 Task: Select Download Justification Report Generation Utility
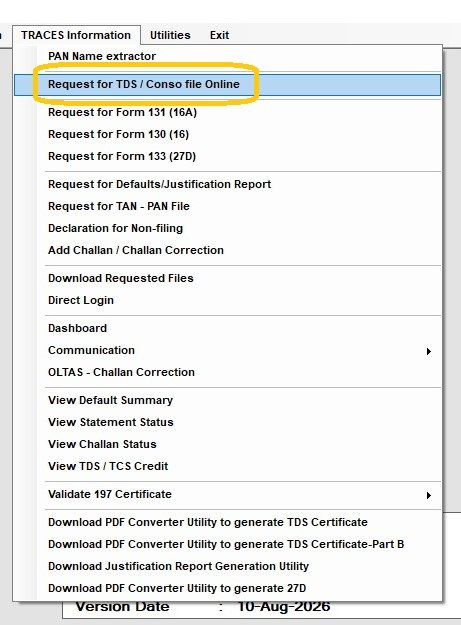pyautogui.click(x=228, y=566)
